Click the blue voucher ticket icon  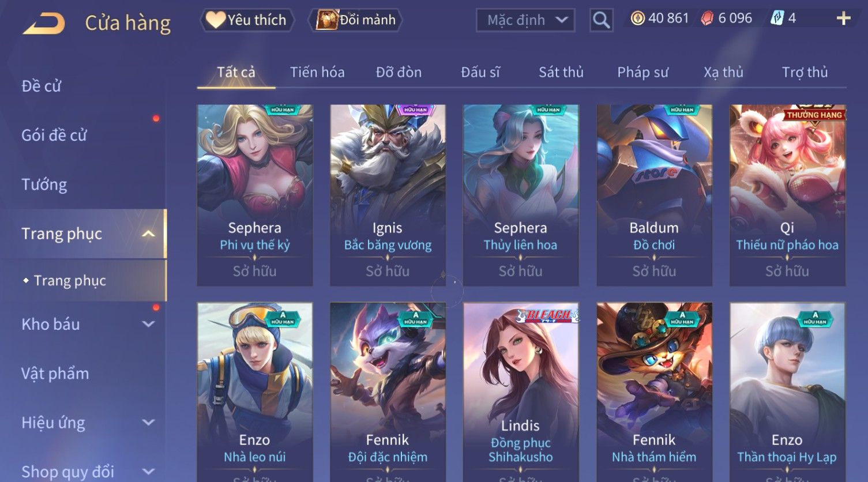(x=777, y=18)
